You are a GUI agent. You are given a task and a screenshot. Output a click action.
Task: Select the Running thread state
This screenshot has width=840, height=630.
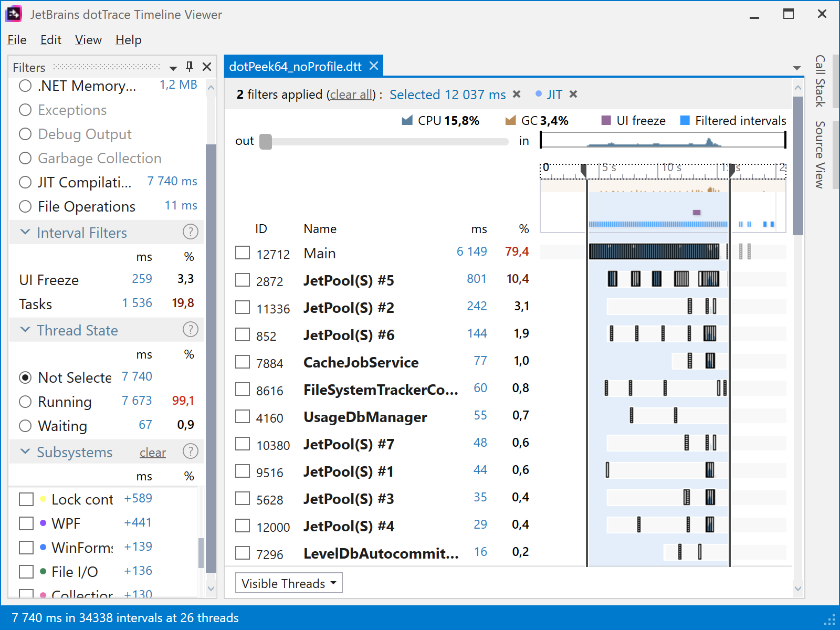point(25,402)
